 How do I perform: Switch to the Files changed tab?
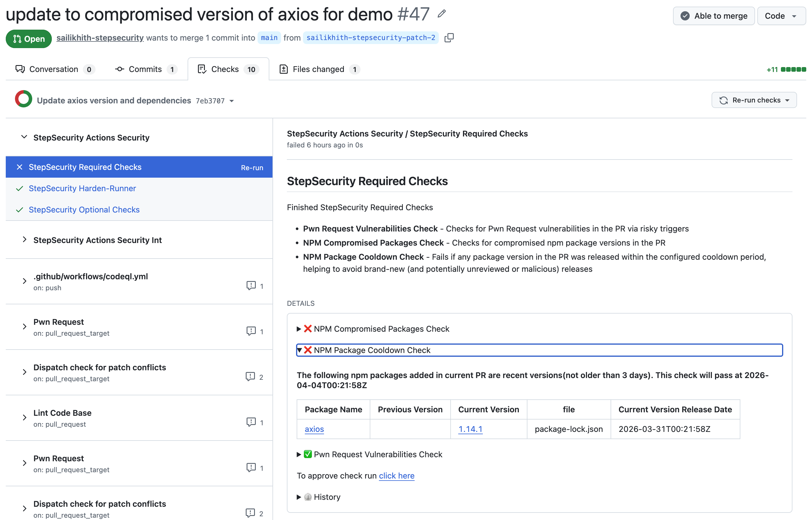tap(319, 69)
